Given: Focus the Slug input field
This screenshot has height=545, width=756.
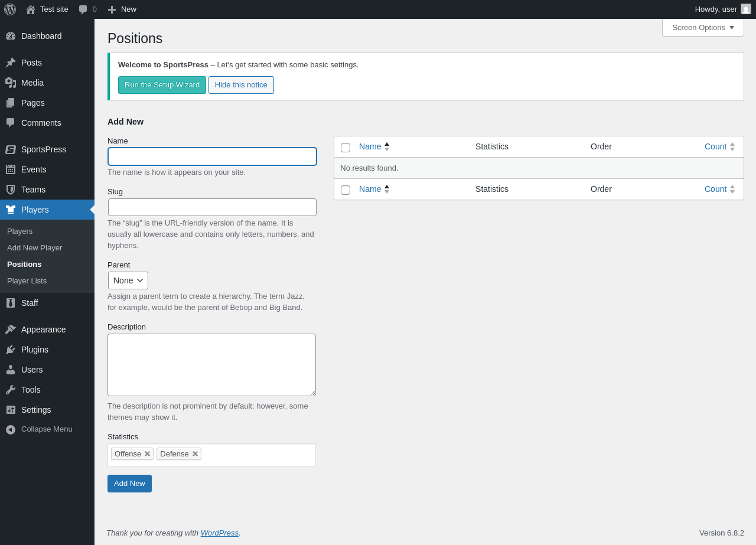Looking at the screenshot, I should 212,207.
